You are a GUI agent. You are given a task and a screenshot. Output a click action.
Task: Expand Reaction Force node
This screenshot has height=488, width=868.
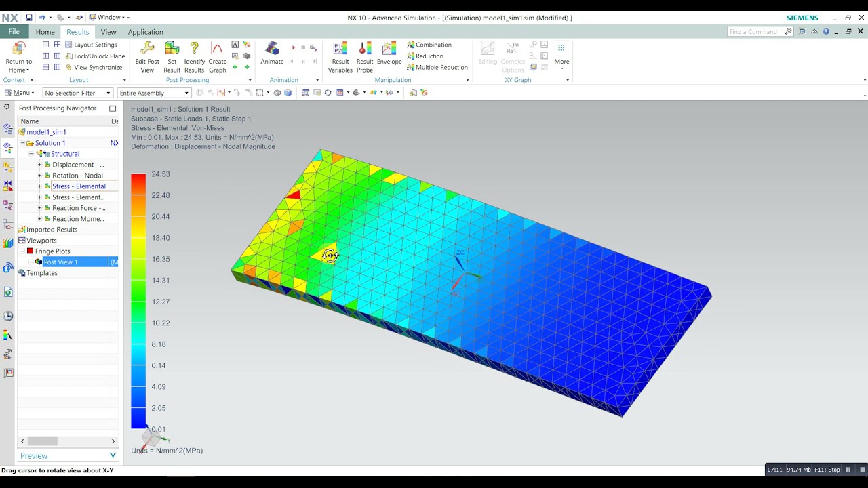point(39,208)
